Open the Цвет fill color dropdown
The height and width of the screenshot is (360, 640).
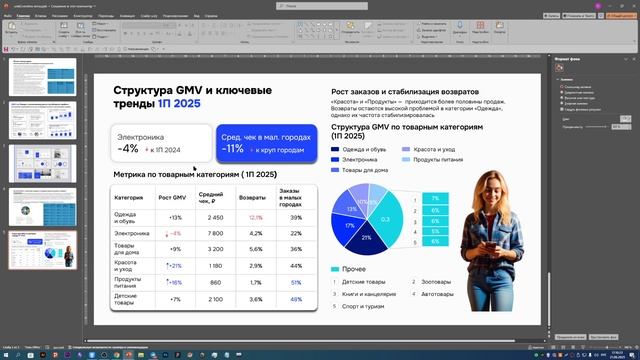[x=625, y=119]
